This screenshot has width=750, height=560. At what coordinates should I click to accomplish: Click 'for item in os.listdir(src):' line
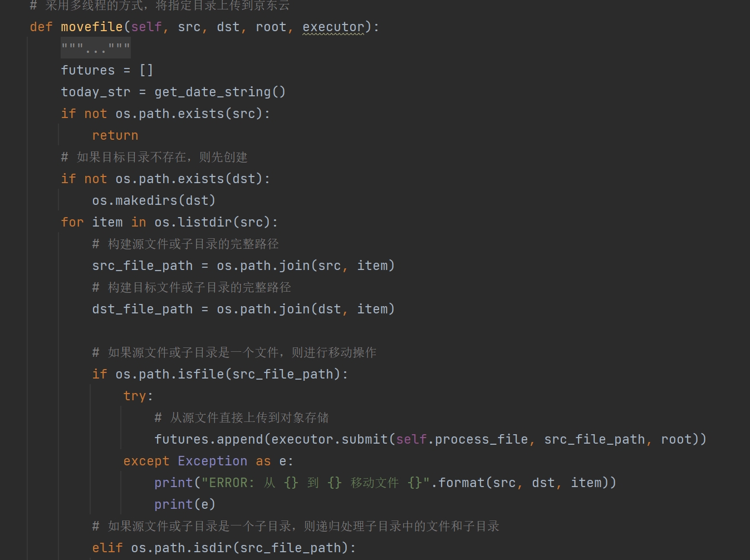pos(169,222)
